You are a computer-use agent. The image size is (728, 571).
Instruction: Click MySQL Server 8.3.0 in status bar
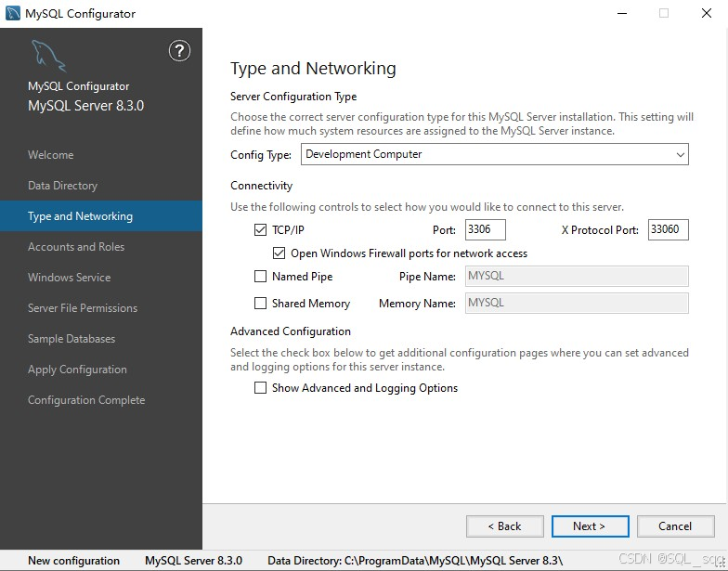193,561
